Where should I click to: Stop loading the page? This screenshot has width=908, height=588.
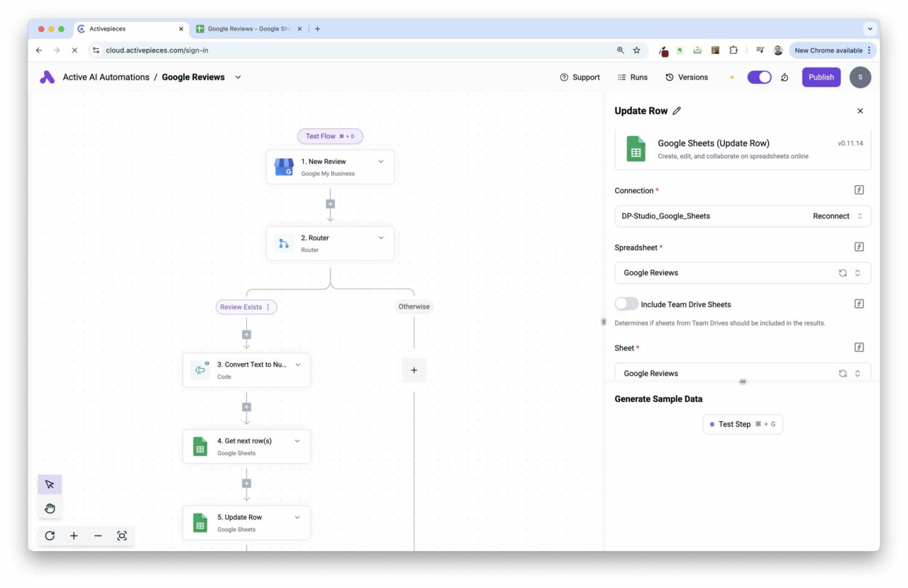(74, 50)
